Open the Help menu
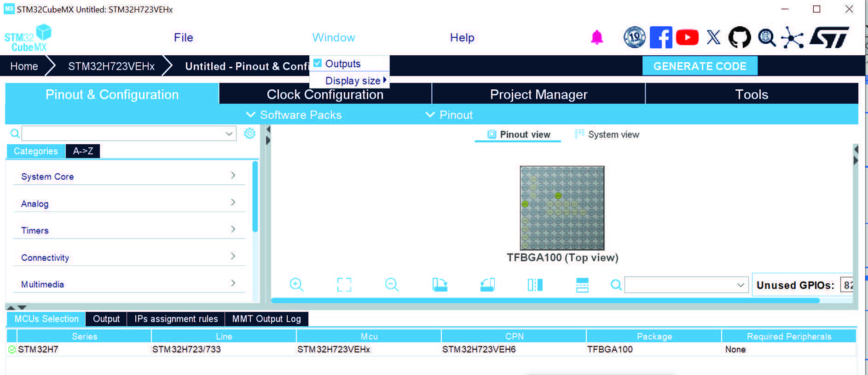Viewport: 868px width, 375px height. pyautogui.click(x=462, y=37)
